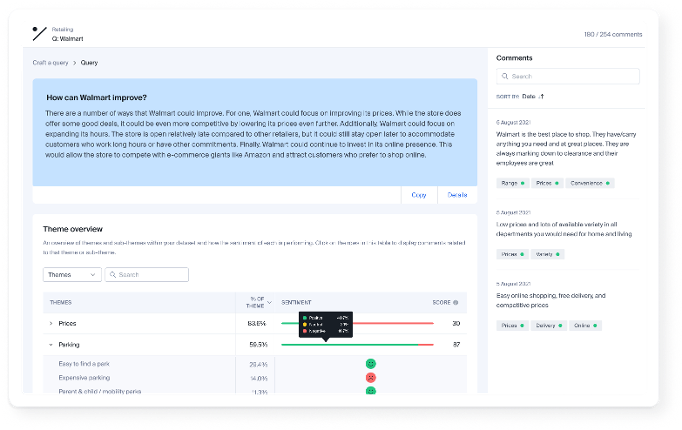Click the Parking percentage 59.5%
The height and width of the screenshot is (430, 682).
tap(258, 345)
